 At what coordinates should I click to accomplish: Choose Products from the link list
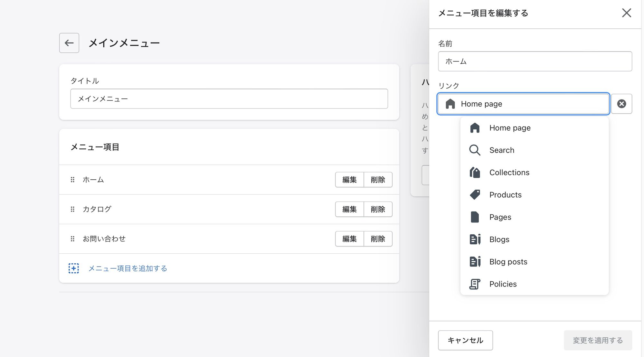pyautogui.click(x=505, y=195)
